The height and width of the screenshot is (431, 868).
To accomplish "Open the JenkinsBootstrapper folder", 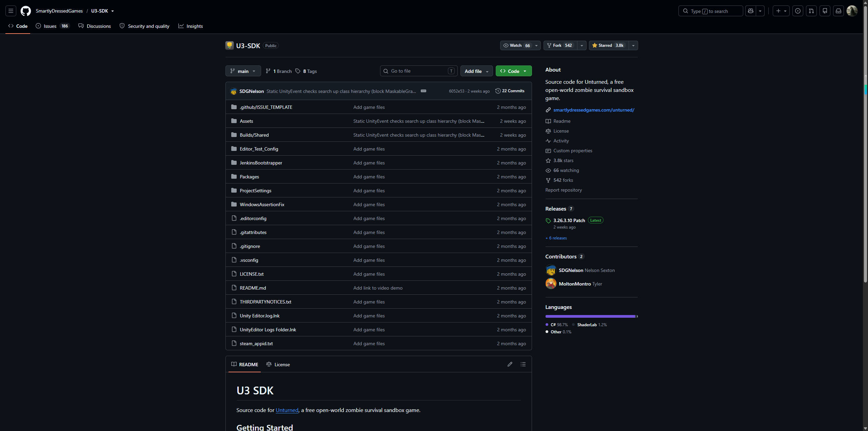I will (x=261, y=163).
